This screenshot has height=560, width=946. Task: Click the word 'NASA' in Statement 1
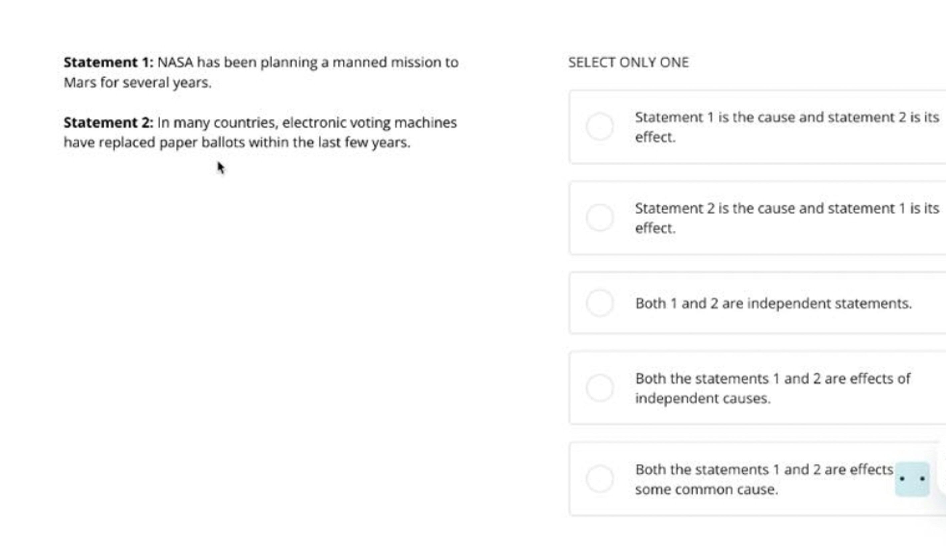pyautogui.click(x=175, y=63)
